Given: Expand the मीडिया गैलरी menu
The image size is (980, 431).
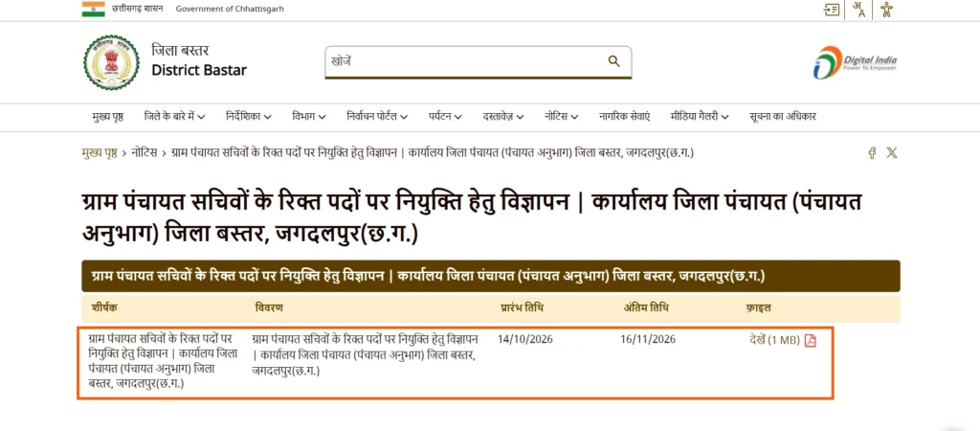Looking at the screenshot, I should [x=700, y=116].
